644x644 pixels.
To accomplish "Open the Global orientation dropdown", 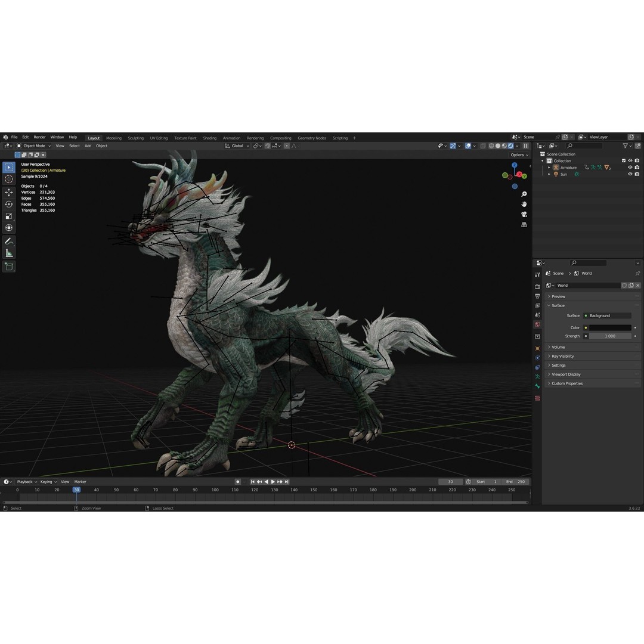I will pyautogui.click(x=237, y=146).
